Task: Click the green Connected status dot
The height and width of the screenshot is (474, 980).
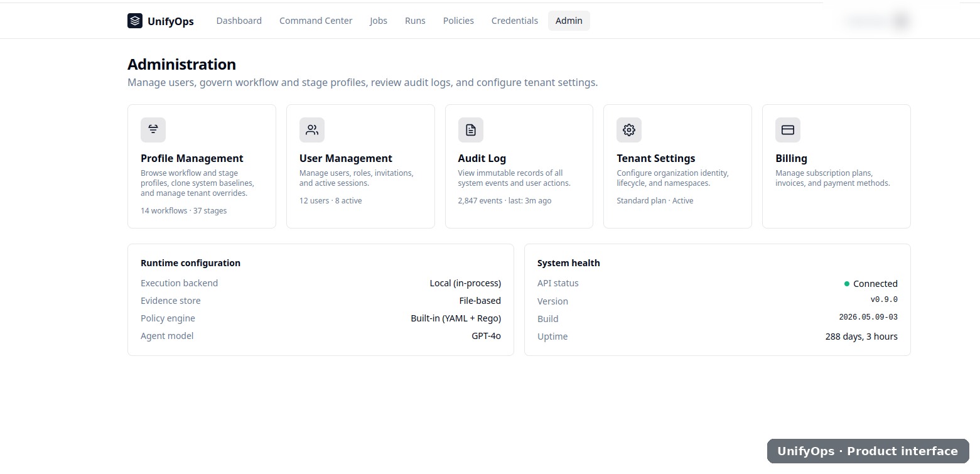Action: (x=847, y=284)
